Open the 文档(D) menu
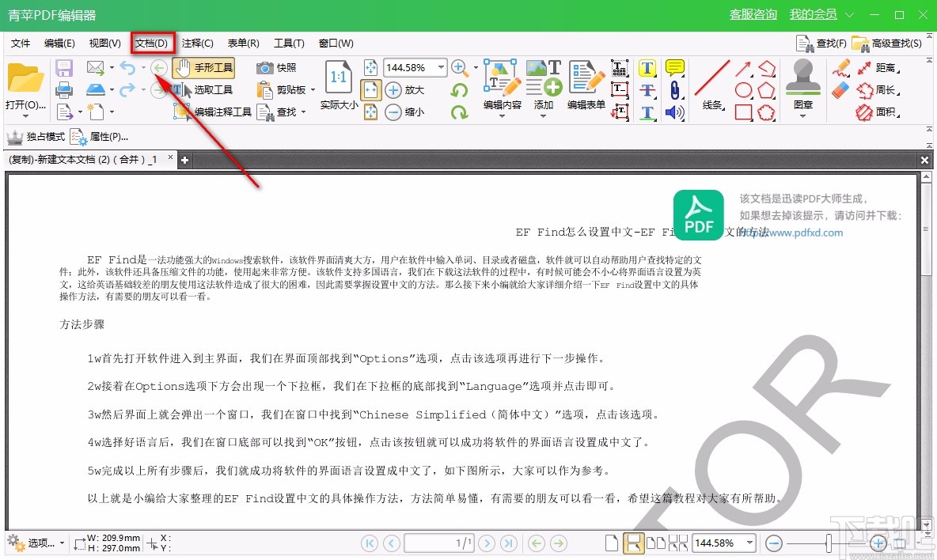Image resolution: width=937 pixels, height=560 pixels. coord(152,43)
